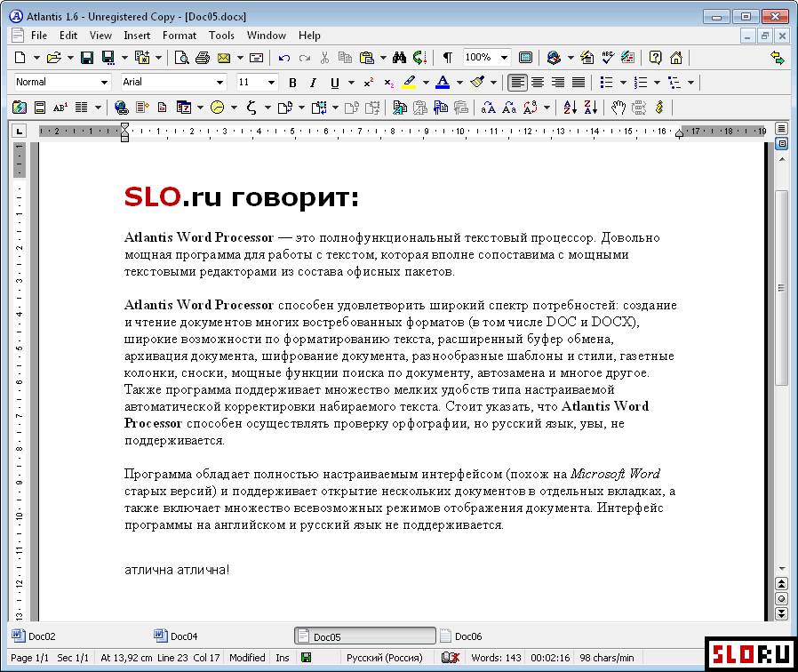The image size is (798, 672).
Task: Open Print Preview from the toolbar
Action: click(x=181, y=58)
